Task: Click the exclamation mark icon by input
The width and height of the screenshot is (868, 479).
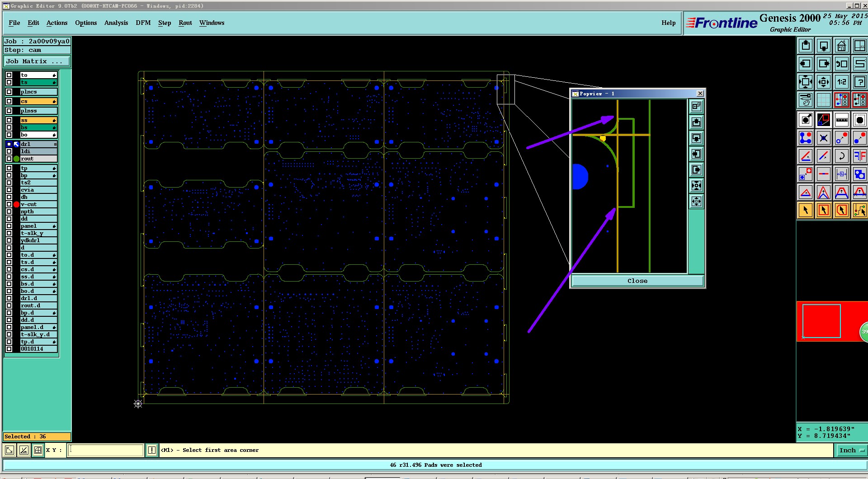Action: pyautogui.click(x=152, y=450)
